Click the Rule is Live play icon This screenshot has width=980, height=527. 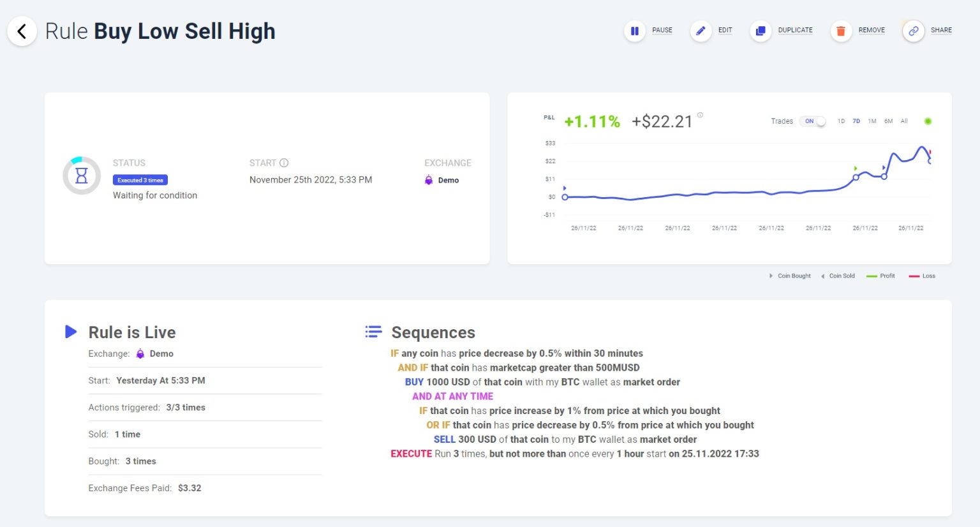pyautogui.click(x=70, y=331)
